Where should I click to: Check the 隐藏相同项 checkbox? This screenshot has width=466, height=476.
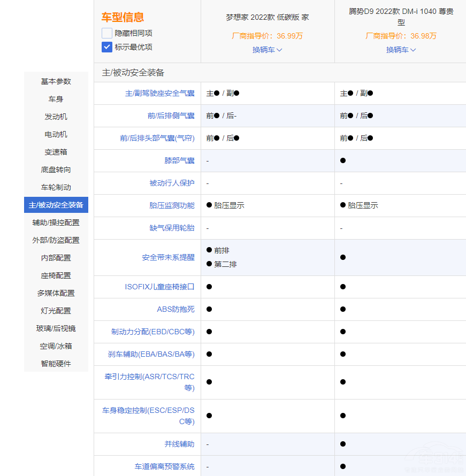[107, 33]
